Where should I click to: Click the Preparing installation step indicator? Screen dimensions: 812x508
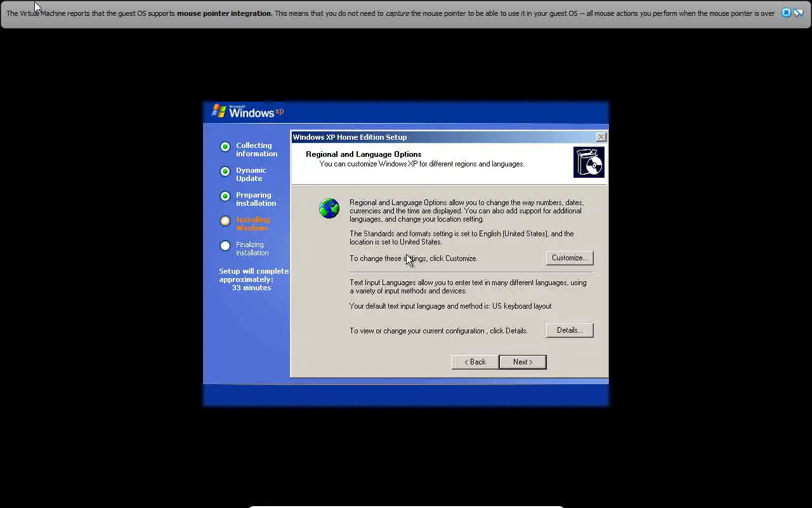tap(225, 196)
